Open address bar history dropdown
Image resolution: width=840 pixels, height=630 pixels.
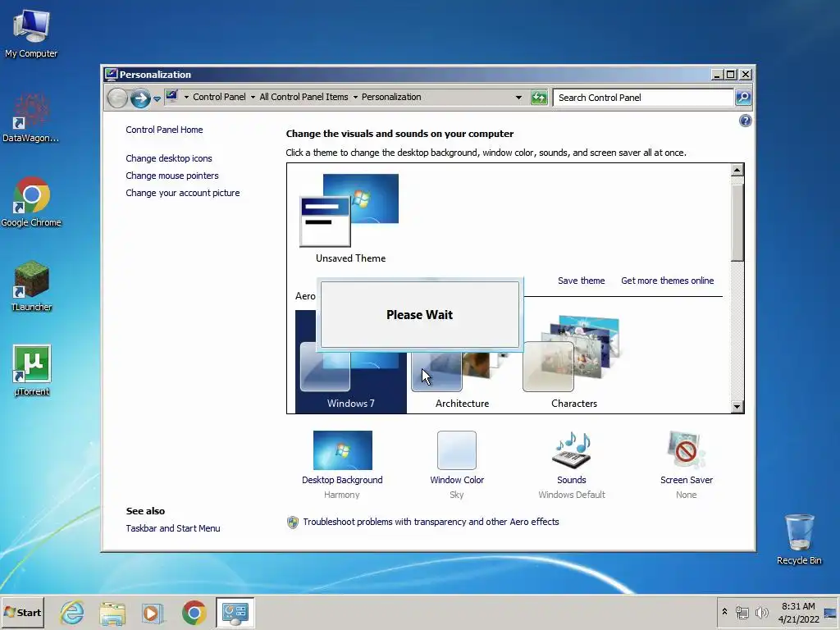click(518, 98)
